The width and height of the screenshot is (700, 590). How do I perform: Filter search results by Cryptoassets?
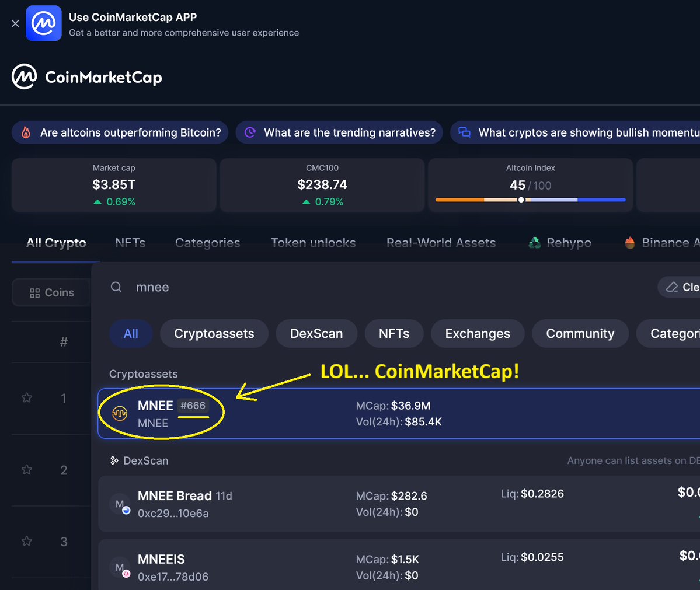(214, 333)
